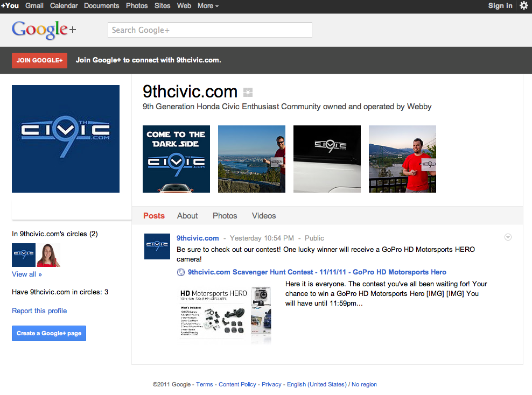532x395 pixels.
Task: Click the "Be sure to check out our contest" text
Action: (326, 255)
